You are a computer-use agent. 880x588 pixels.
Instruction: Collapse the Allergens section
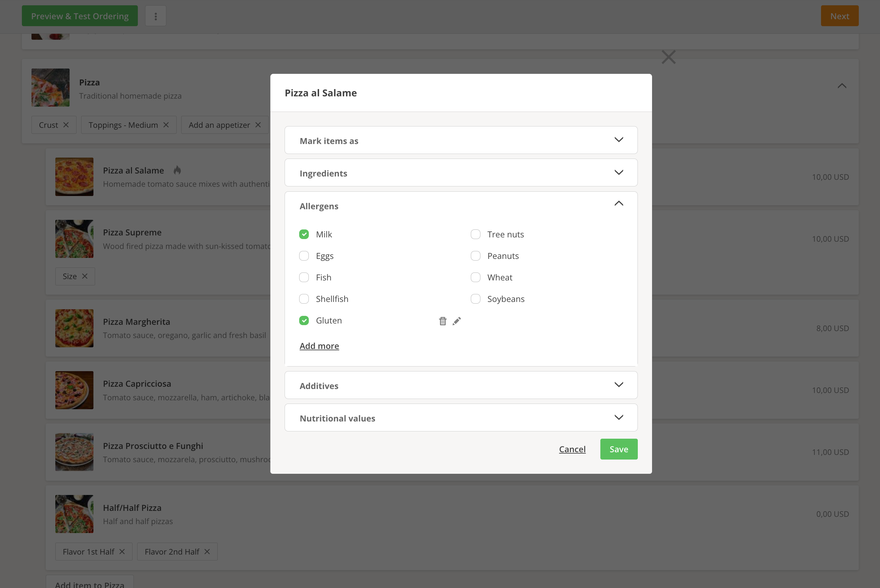(618, 204)
